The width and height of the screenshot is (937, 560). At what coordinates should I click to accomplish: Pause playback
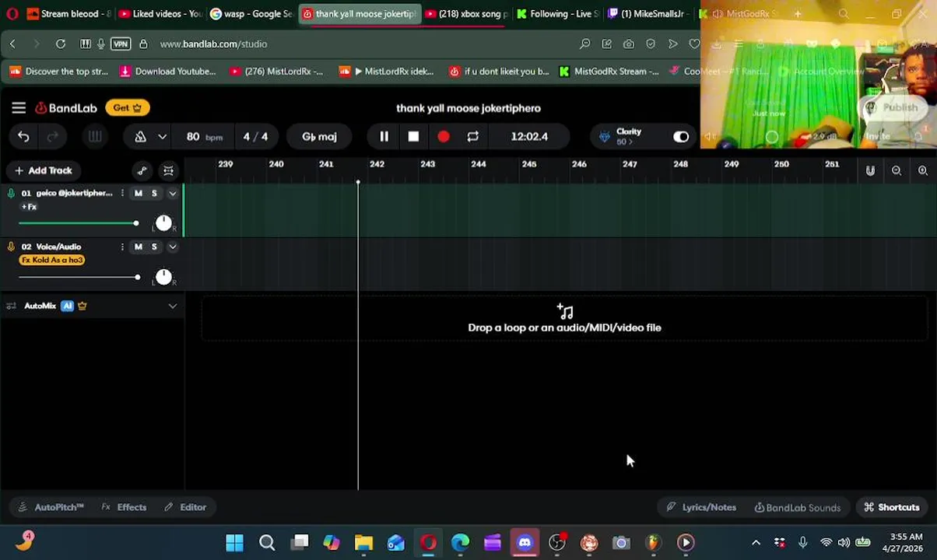(x=384, y=137)
